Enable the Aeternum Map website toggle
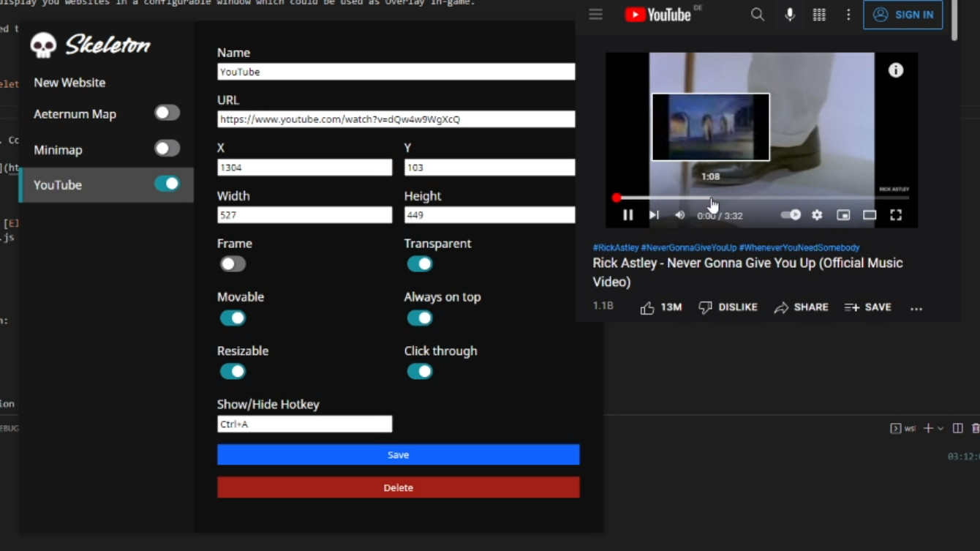This screenshot has height=551, width=980. (167, 113)
